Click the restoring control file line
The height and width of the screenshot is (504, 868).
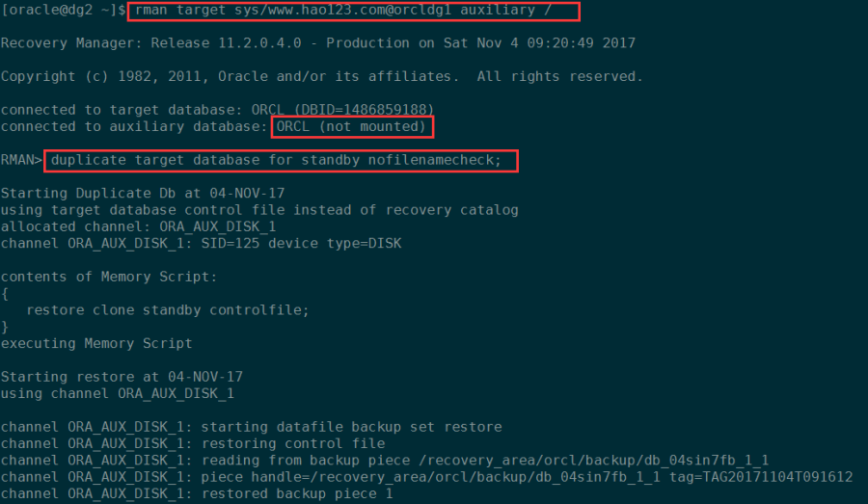pos(193,443)
